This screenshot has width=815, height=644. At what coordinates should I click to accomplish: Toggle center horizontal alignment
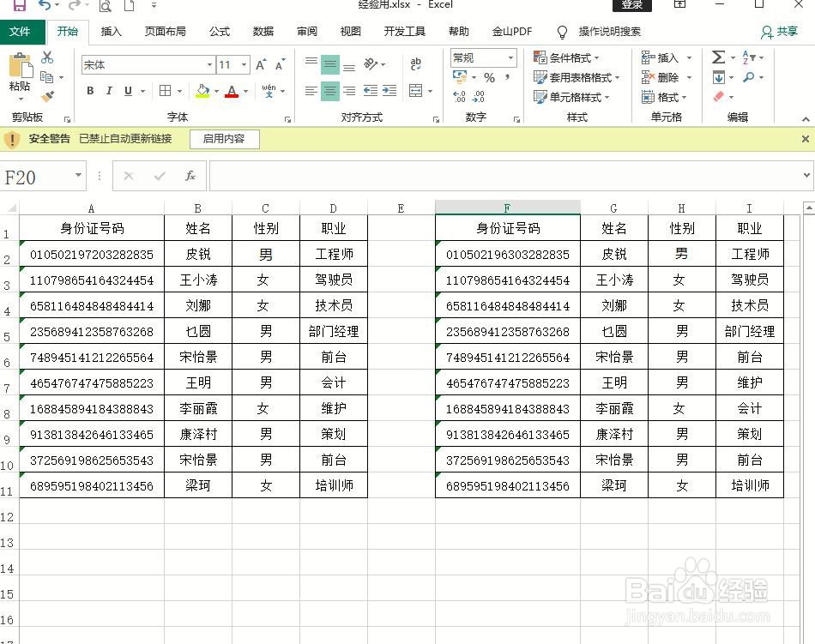click(x=330, y=91)
